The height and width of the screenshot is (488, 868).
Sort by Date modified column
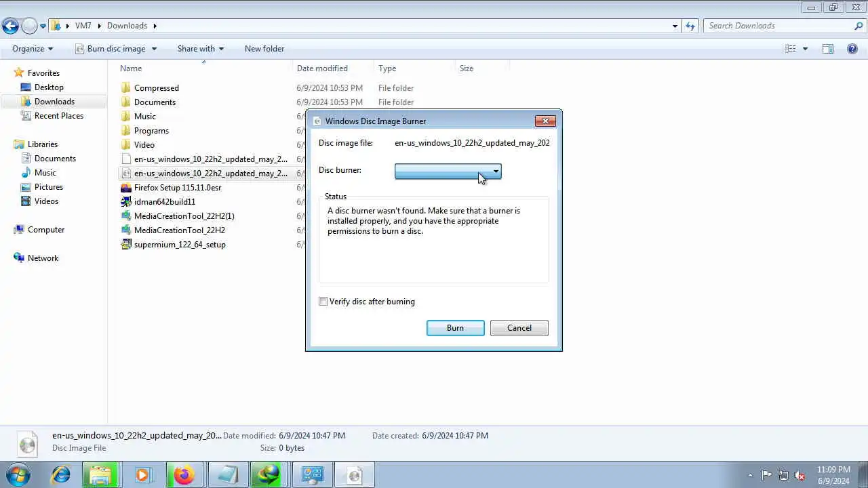click(322, 68)
